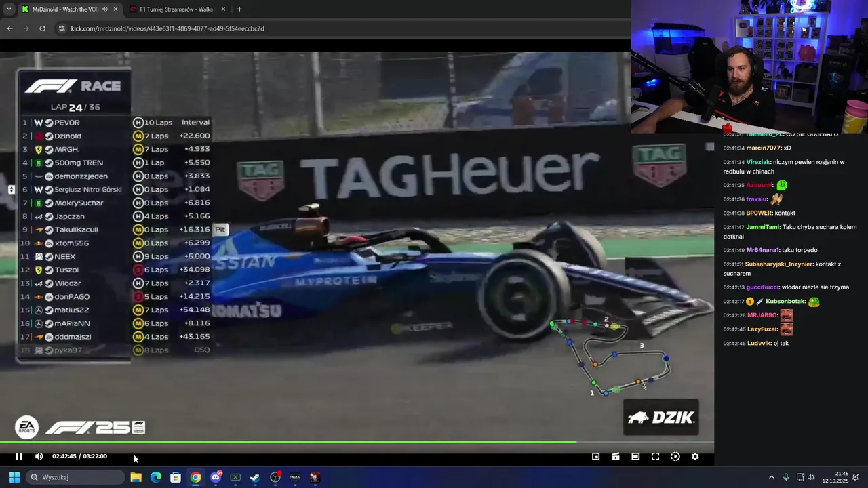Image resolution: width=868 pixels, height=488 pixels.
Task: Focus the kick.com address bar
Action: coord(340,28)
